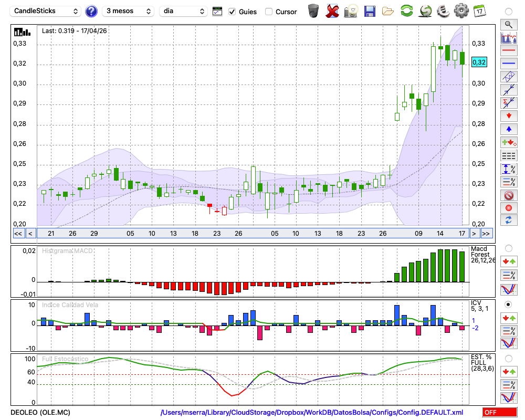525x420 pixels.
Task: Pick the red horizontal line tool
Action: pyautogui.click(x=509, y=50)
